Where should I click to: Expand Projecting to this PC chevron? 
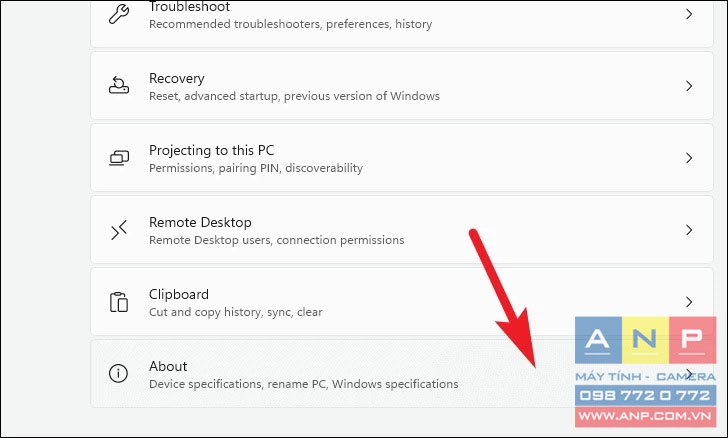689,158
